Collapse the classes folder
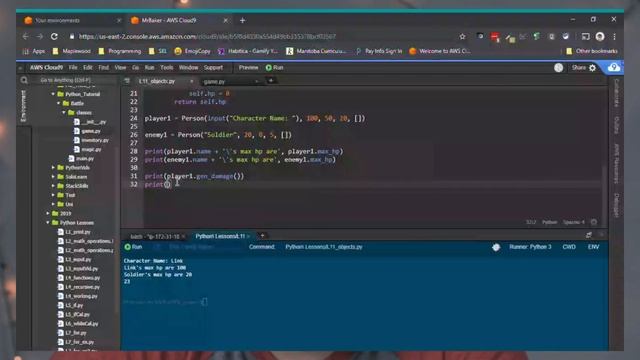The image size is (640, 360). [64, 112]
